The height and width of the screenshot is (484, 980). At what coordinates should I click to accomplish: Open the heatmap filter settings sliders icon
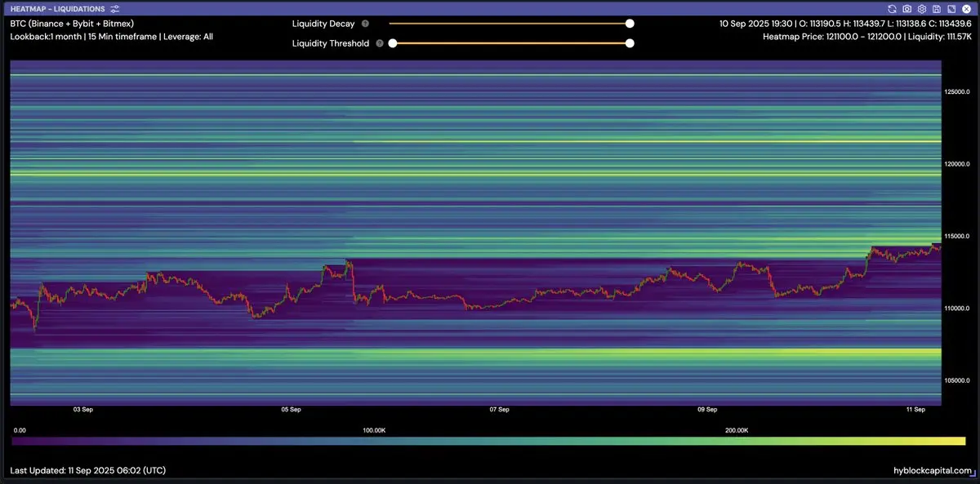[x=114, y=9]
